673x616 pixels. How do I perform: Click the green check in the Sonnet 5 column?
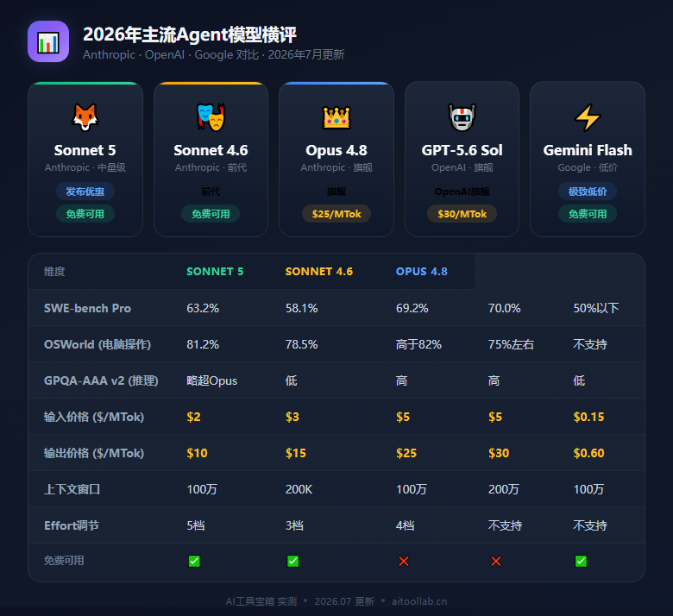(194, 561)
